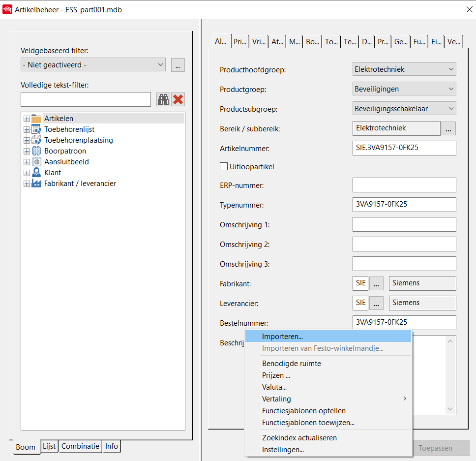Screen dimensions: 476x461
Task: Click the Toebehorenplaatsing icon
Action: pyautogui.click(x=36, y=140)
